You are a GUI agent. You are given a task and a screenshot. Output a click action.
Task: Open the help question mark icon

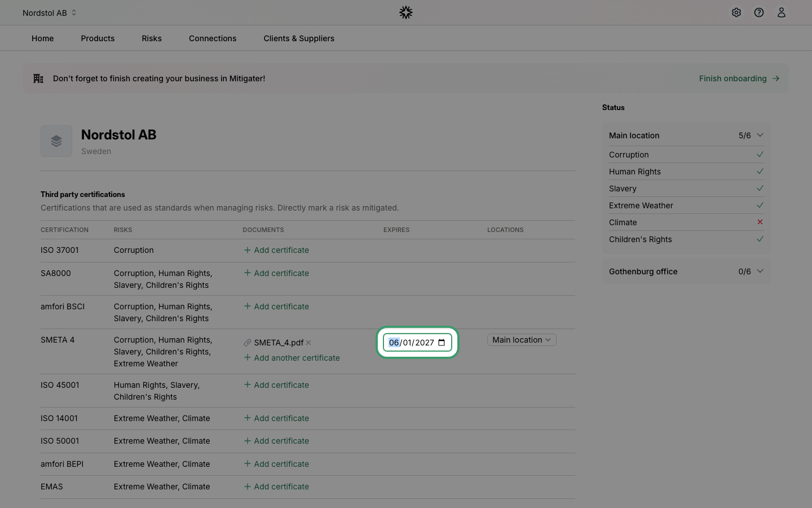759,12
